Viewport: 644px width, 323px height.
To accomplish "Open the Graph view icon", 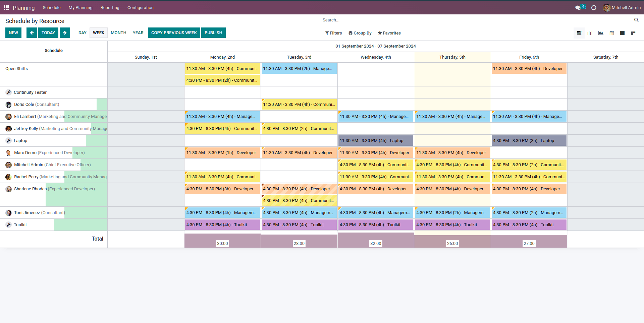I will tap(600, 33).
